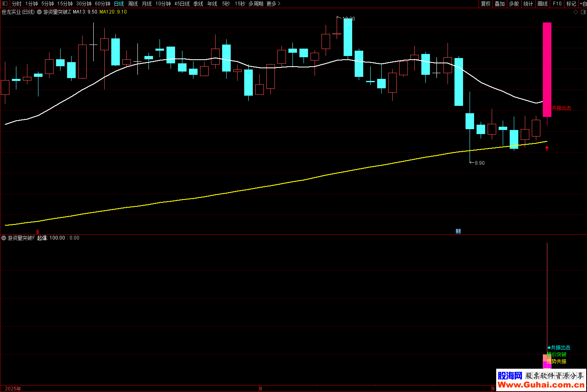
Task: Click the 财 financial marker icon
Action: coord(459,231)
